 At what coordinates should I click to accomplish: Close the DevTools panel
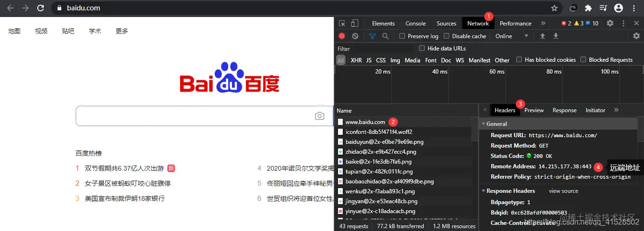tap(636, 23)
